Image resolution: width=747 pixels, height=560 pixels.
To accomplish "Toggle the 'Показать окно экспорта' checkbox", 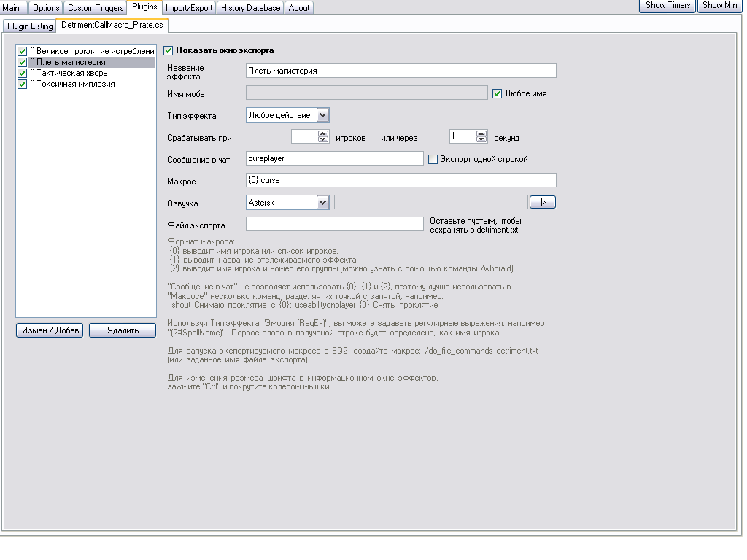I will [x=169, y=51].
